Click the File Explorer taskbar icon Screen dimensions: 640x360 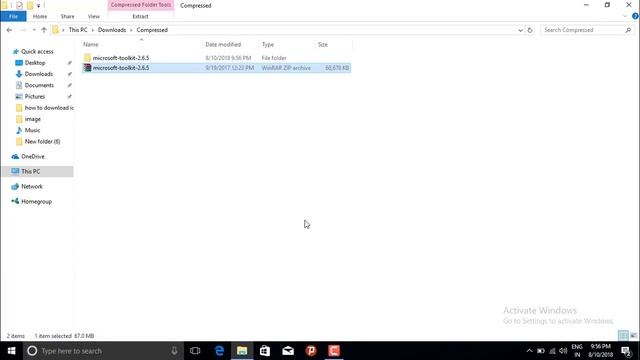(x=242, y=351)
